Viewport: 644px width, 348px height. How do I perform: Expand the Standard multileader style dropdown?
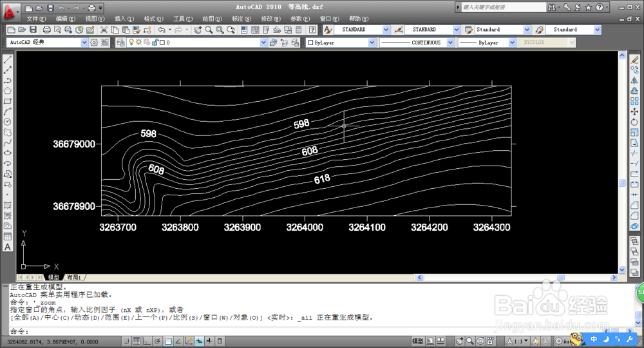598,30
